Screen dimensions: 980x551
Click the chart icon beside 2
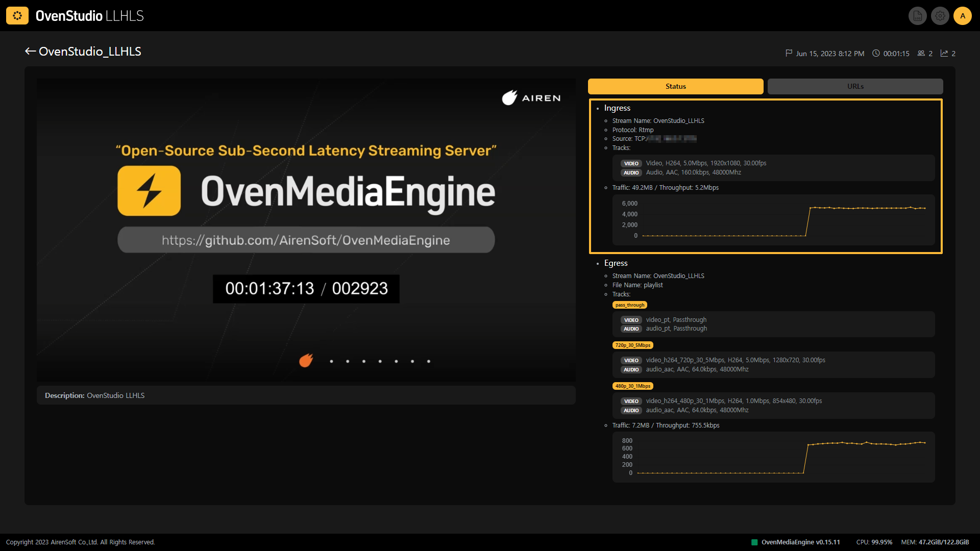pyautogui.click(x=944, y=53)
